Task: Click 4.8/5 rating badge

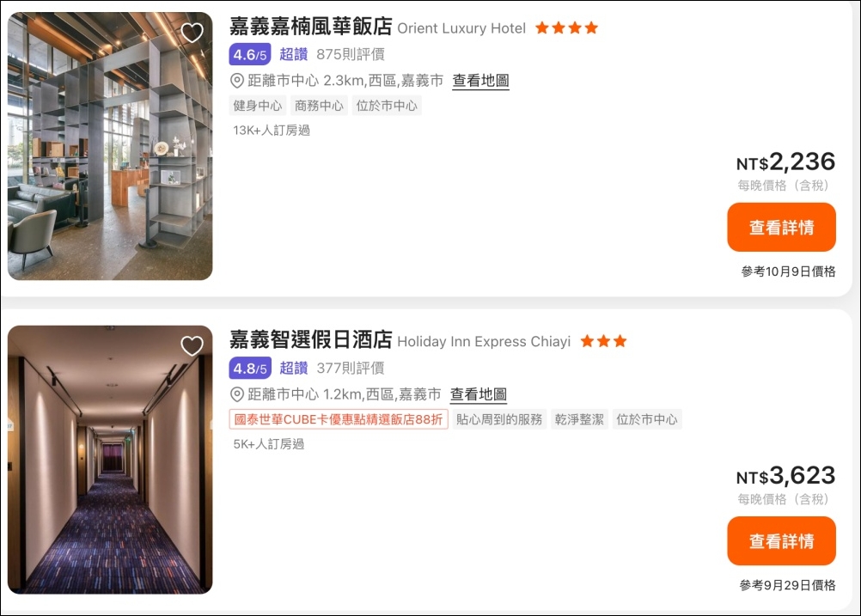Action: point(250,368)
